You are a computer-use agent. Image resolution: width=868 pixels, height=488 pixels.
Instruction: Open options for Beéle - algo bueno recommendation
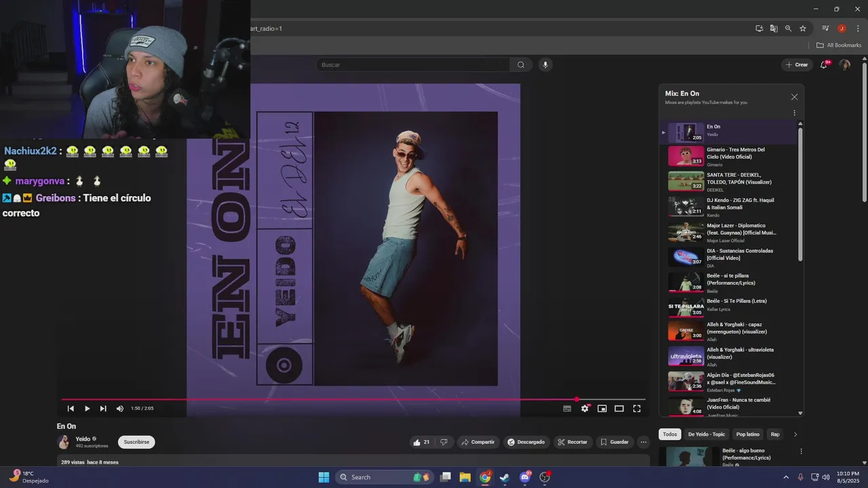(x=801, y=451)
